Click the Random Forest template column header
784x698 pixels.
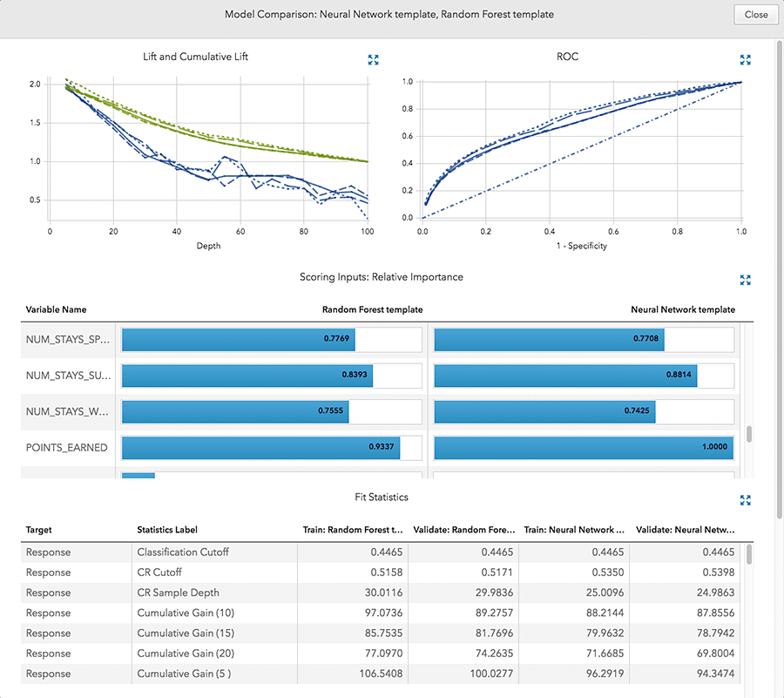(x=372, y=309)
